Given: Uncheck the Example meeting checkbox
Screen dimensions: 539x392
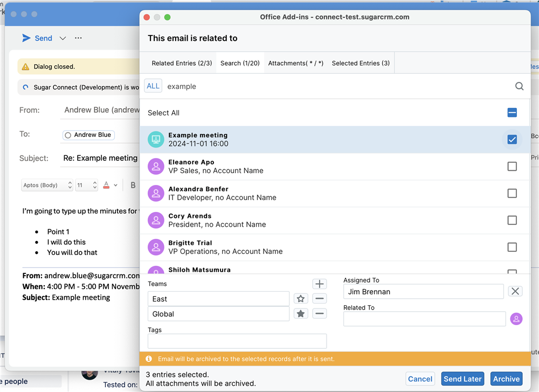Looking at the screenshot, I should pos(512,140).
